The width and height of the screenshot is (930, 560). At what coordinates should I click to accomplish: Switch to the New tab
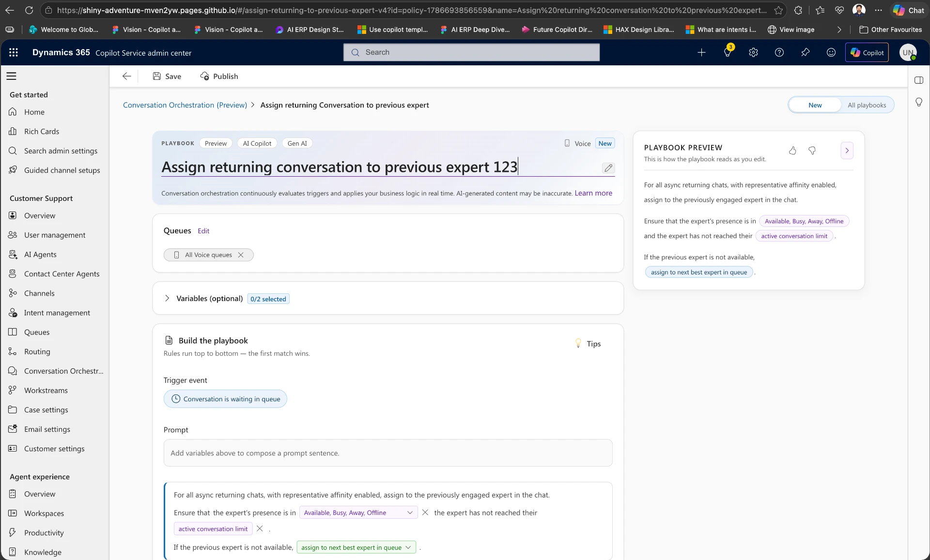tap(815, 105)
